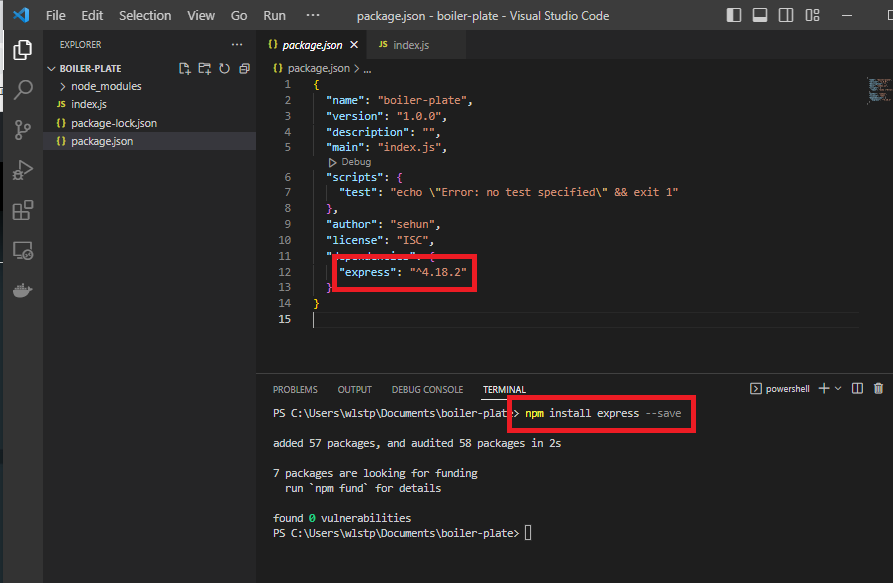The image size is (893, 583).
Task: Open the Remote Explorer view
Action: 22,251
